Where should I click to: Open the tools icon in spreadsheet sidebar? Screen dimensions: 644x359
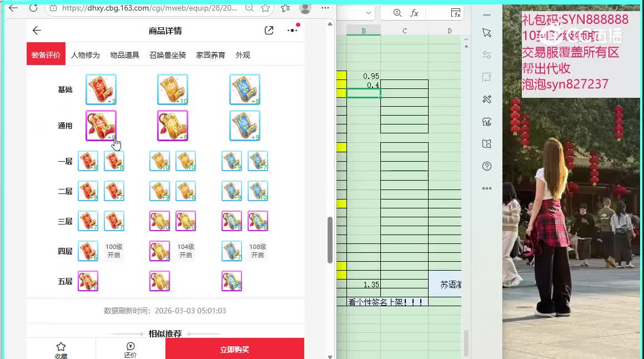point(487,99)
